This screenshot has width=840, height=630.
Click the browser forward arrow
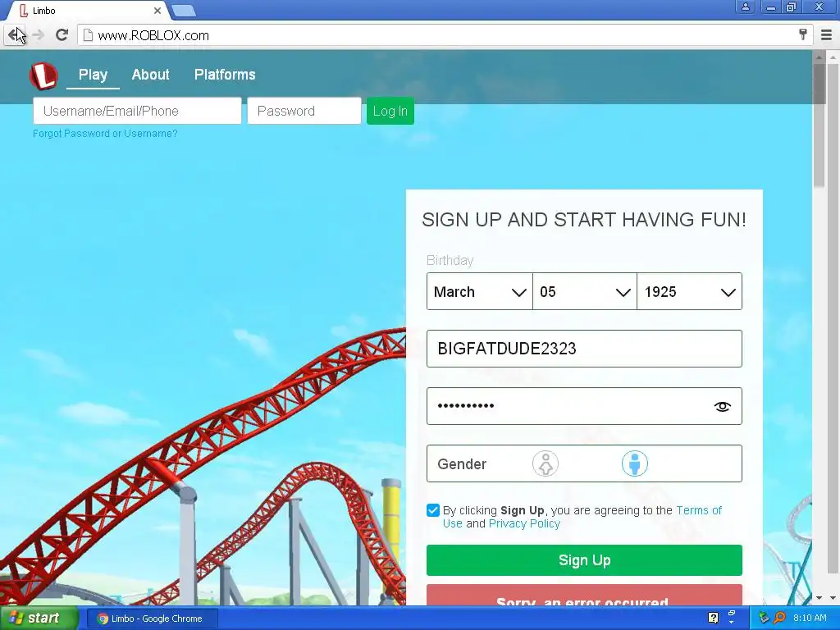(x=38, y=35)
